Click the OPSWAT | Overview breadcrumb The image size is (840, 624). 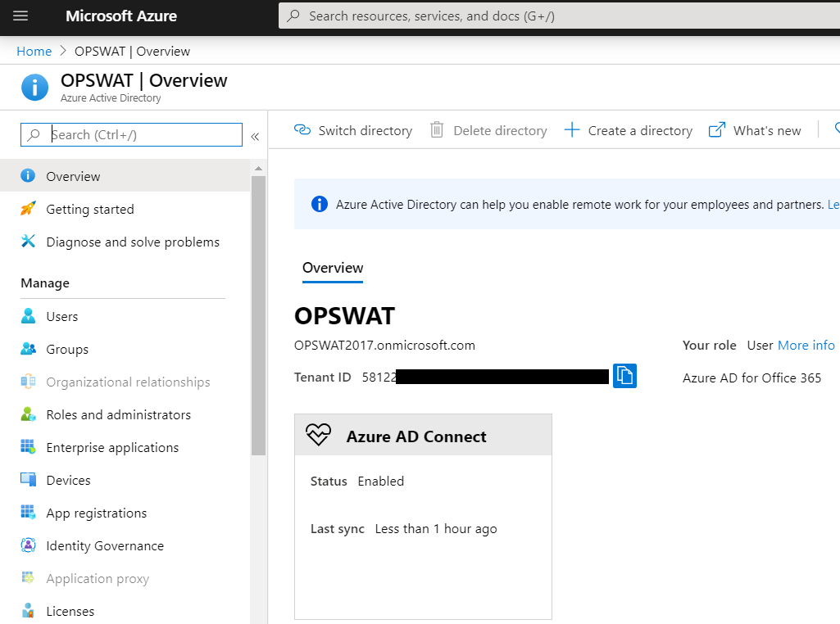[x=132, y=52]
